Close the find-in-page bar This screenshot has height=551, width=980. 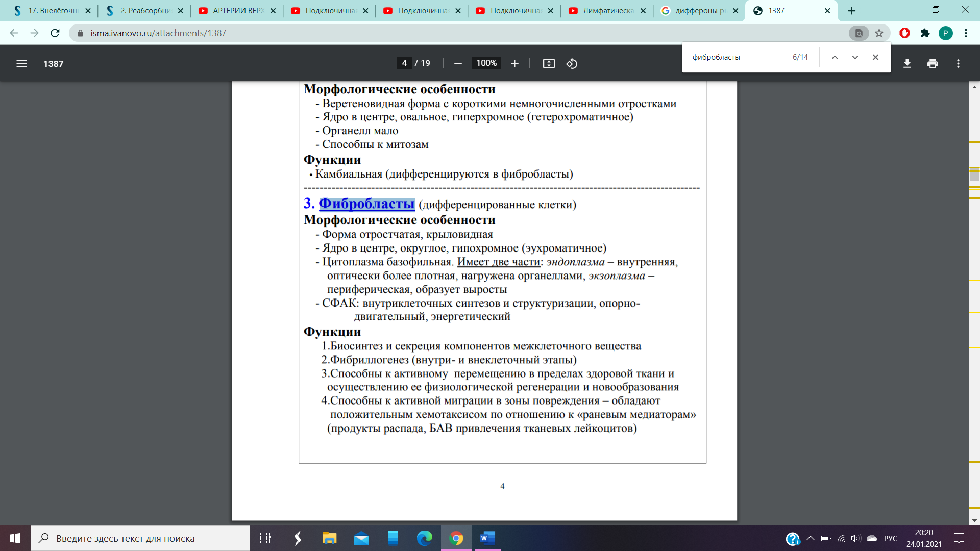pyautogui.click(x=875, y=57)
